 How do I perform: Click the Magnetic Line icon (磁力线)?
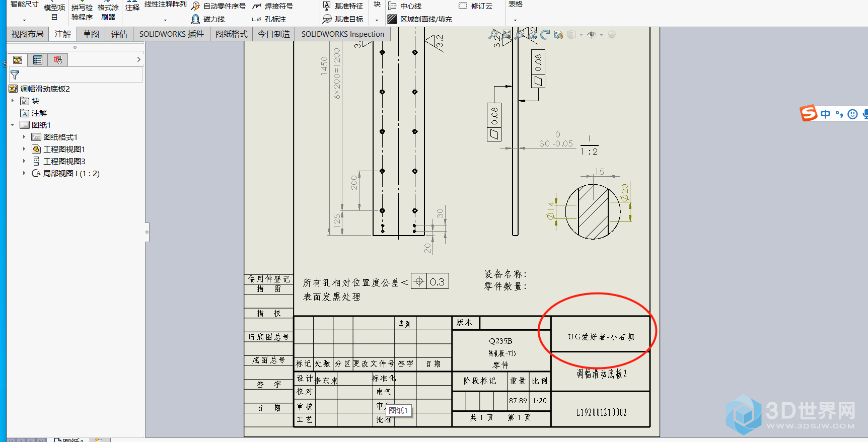(x=196, y=19)
